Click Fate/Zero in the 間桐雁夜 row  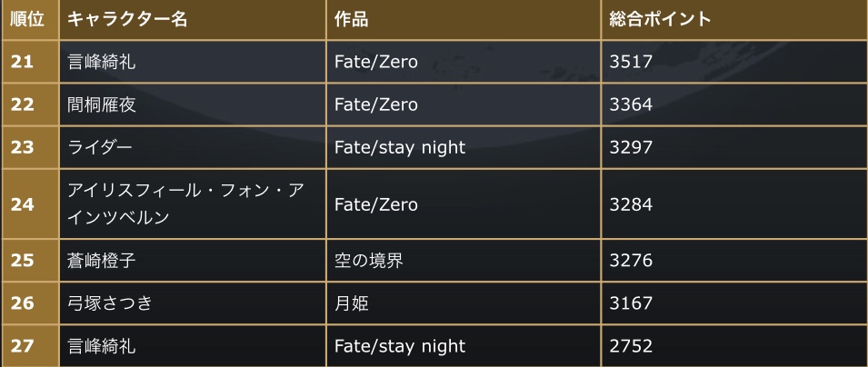point(375,104)
